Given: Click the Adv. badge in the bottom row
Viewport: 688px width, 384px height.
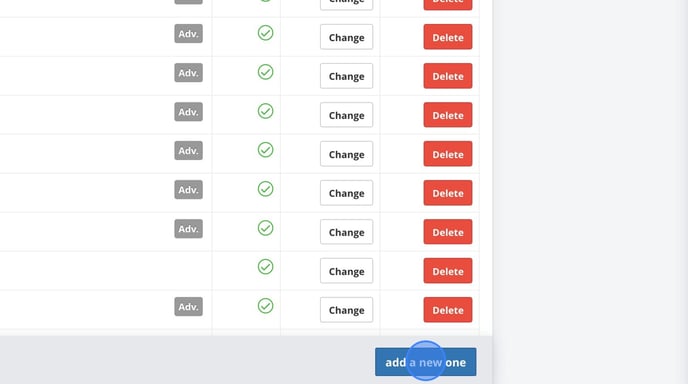Looking at the screenshot, I should pos(189,307).
